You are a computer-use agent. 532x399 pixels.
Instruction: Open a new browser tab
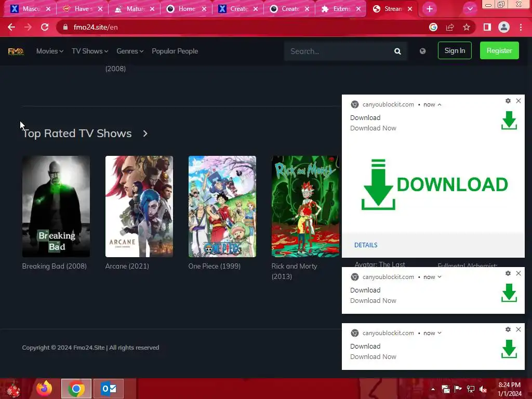pos(430,9)
